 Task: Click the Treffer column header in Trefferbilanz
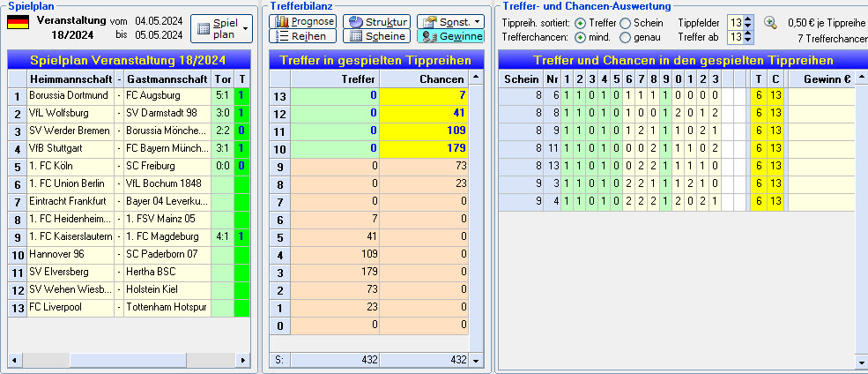pos(335,79)
